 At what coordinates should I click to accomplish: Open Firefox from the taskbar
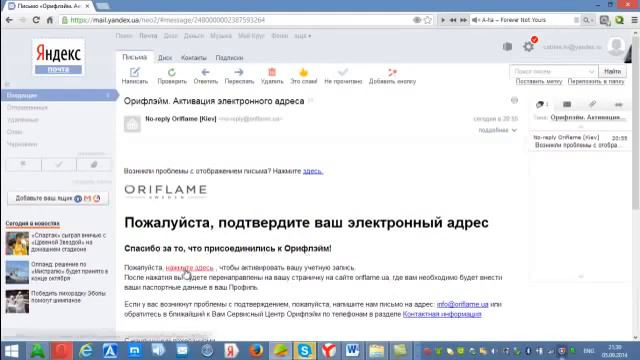tap(256, 351)
